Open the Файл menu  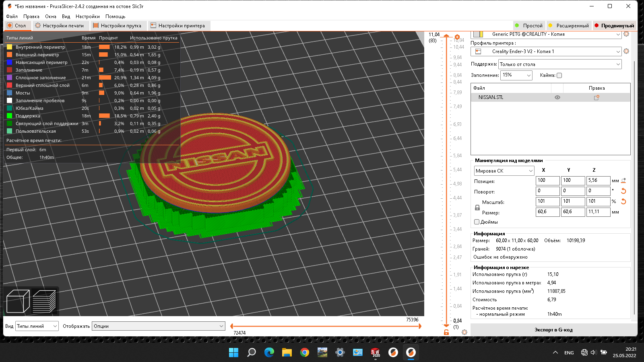(12, 16)
